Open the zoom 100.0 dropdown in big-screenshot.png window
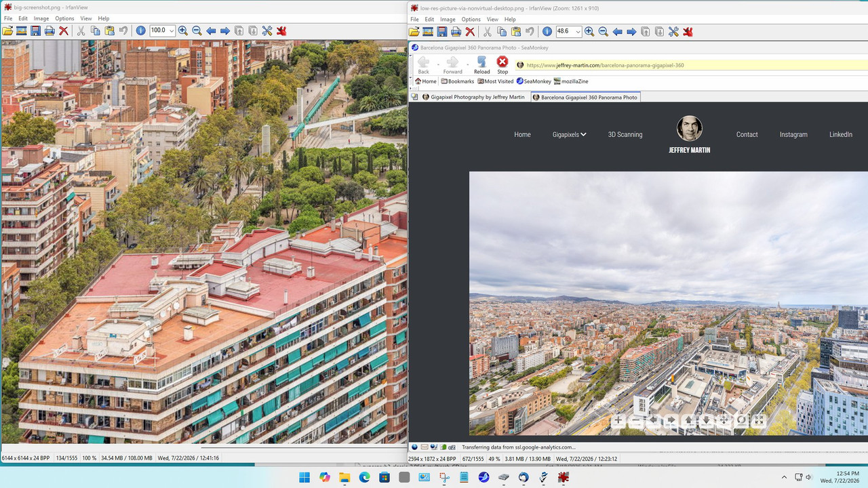868x488 pixels. [172, 30]
